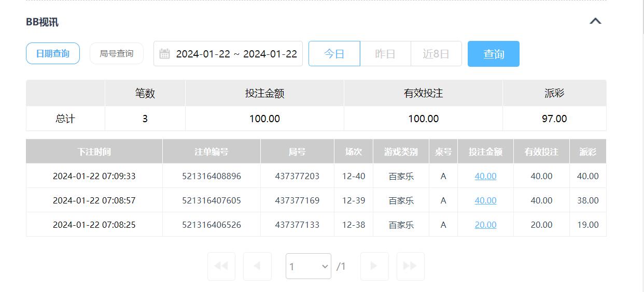Select order number 521316407605

212,200
